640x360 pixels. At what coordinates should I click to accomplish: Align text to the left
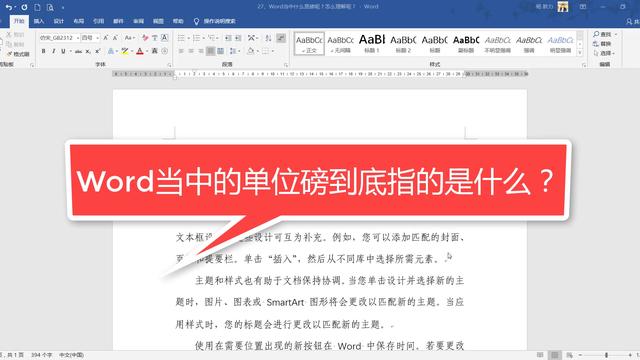[x=181, y=51]
